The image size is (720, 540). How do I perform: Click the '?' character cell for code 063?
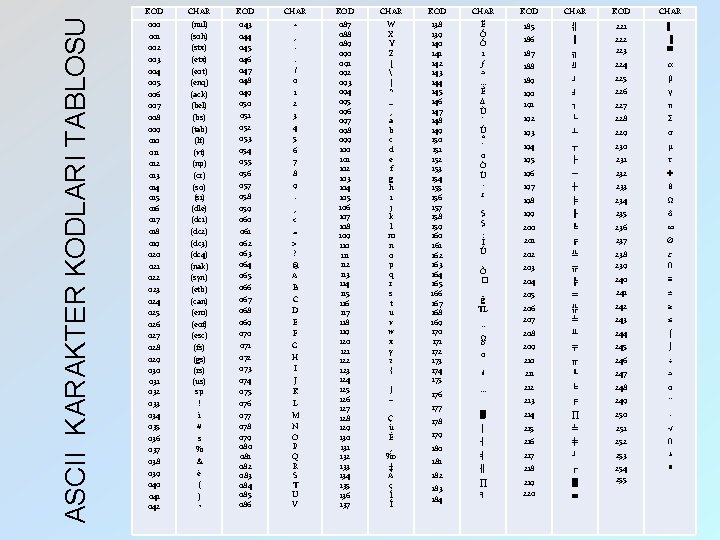click(x=295, y=253)
